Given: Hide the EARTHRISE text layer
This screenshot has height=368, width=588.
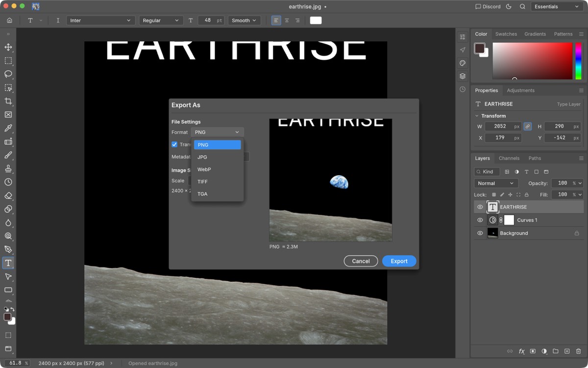Looking at the screenshot, I should (x=480, y=207).
